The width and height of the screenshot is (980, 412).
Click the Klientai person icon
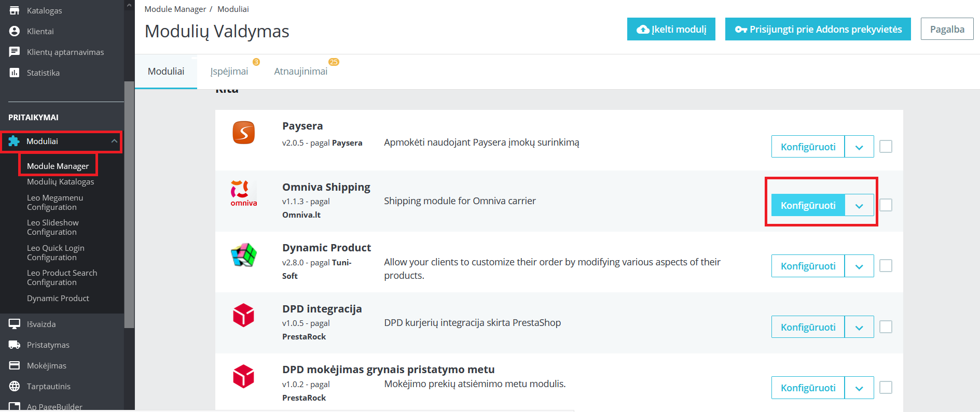coord(15,31)
